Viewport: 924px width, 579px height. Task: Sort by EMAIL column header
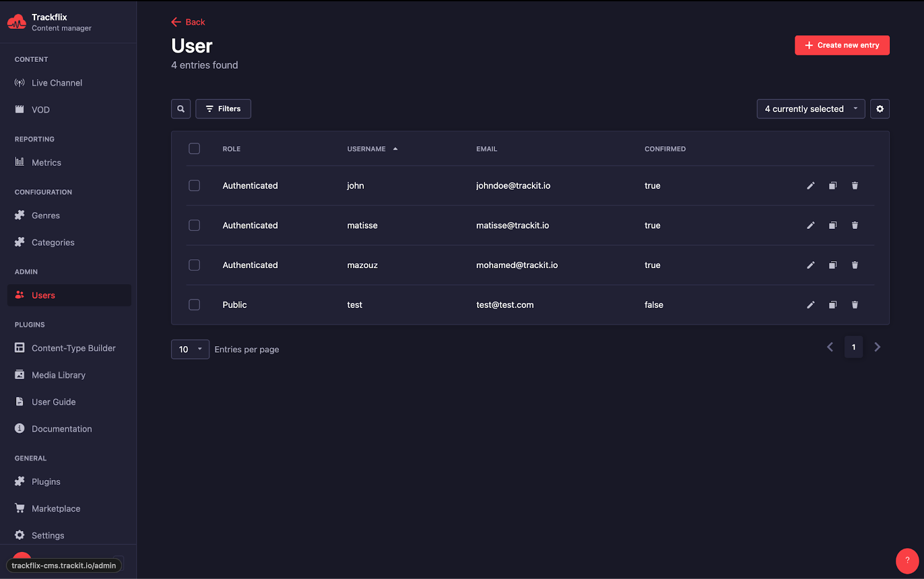tap(487, 149)
